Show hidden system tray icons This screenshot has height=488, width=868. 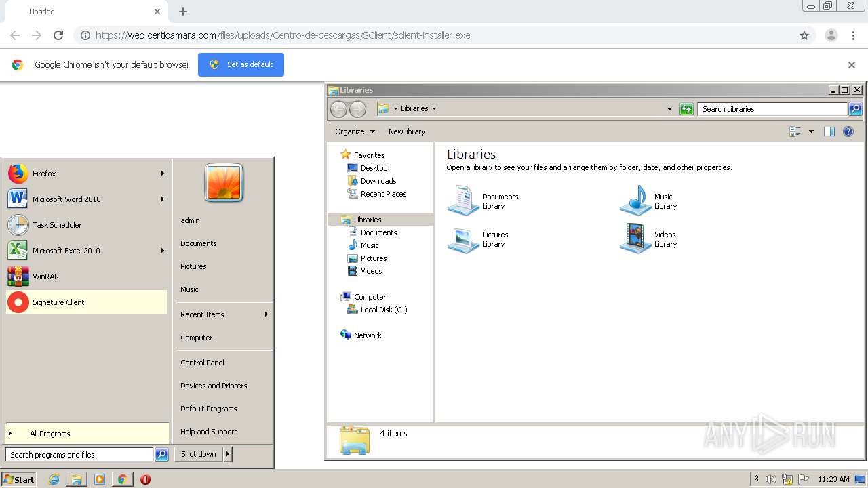tap(756, 479)
